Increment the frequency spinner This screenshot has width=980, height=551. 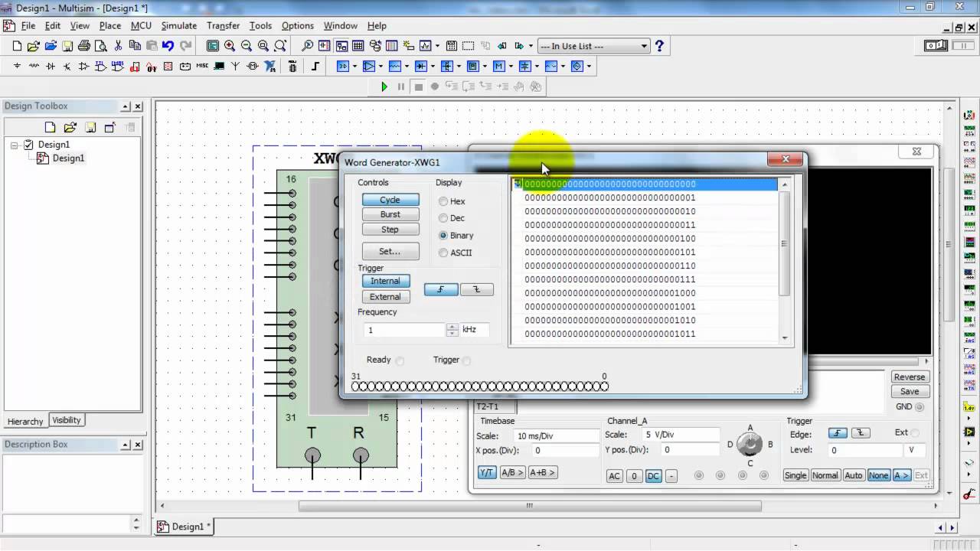point(452,327)
